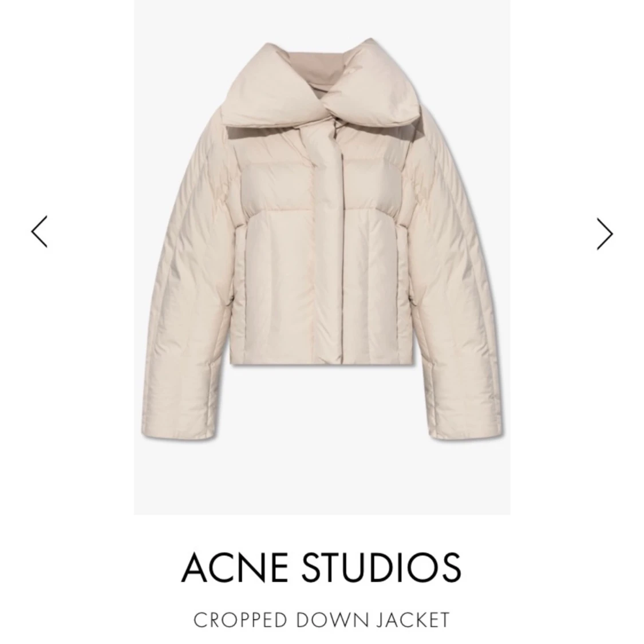Click the jacket's bottom hem

point(321,361)
